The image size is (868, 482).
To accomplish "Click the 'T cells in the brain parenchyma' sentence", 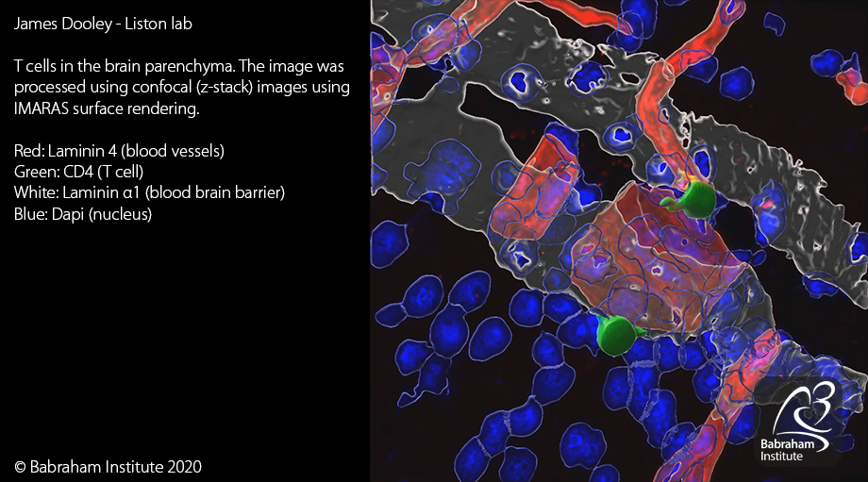I will (x=125, y=68).
